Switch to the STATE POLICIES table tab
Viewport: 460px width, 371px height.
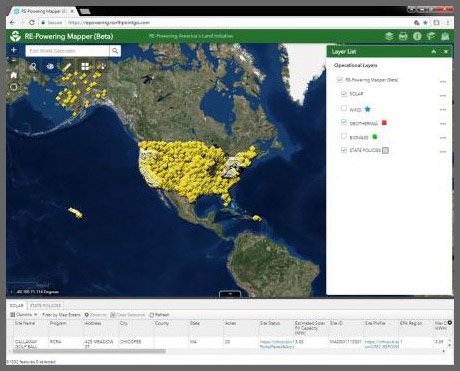[45, 305]
